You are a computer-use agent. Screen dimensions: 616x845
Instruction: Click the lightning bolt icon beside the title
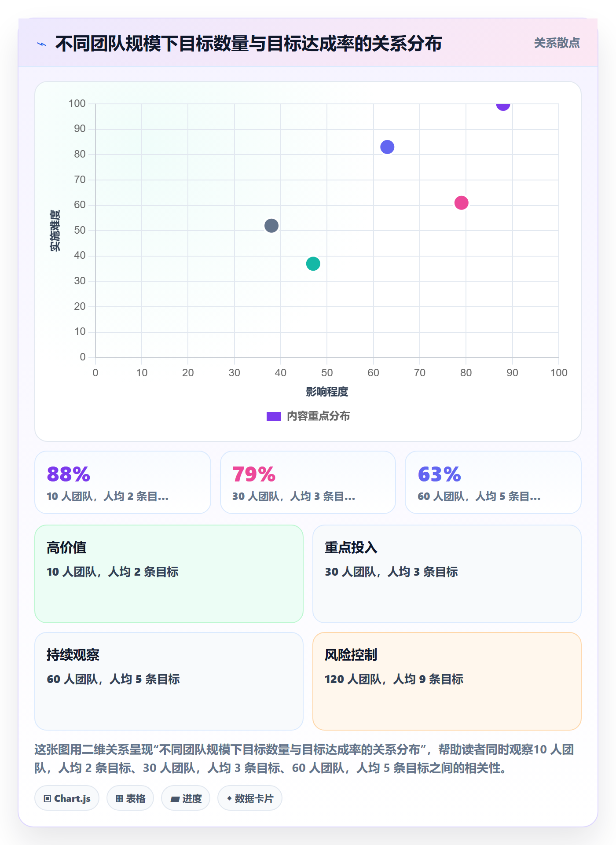point(42,44)
